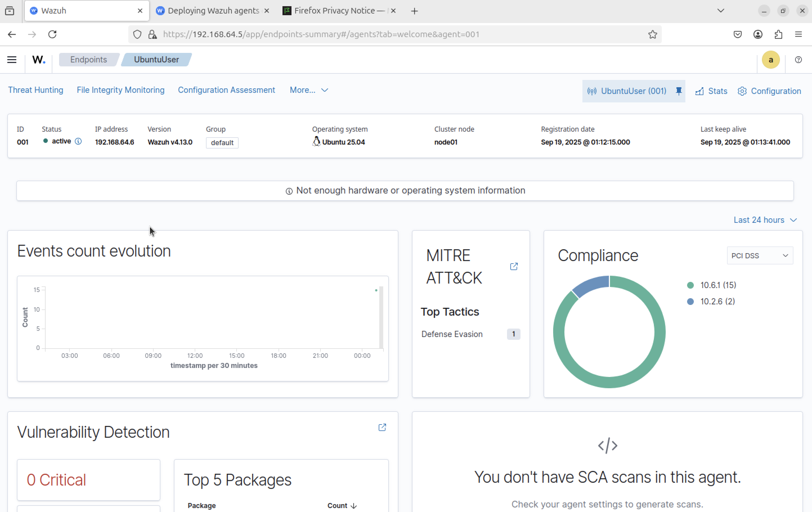The width and height of the screenshot is (812, 512).
Task: Open Vulnerability Detection external link icon
Action: [x=382, y=427]
